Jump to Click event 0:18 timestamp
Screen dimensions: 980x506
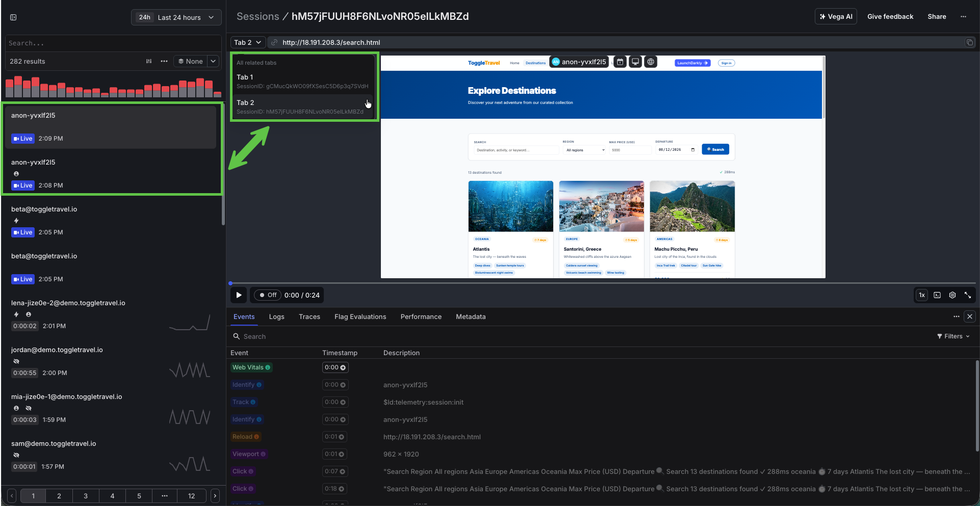coord(334,489)
